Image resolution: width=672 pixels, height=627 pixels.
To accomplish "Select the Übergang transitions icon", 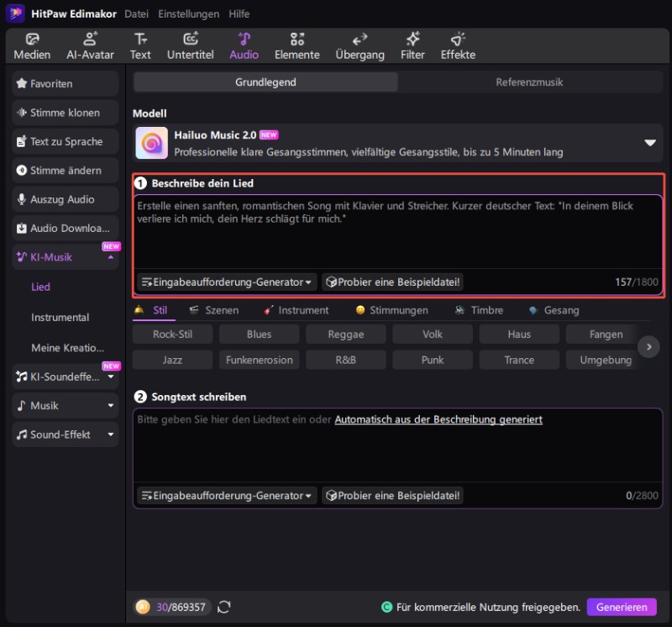I will (x=360, y=39).
